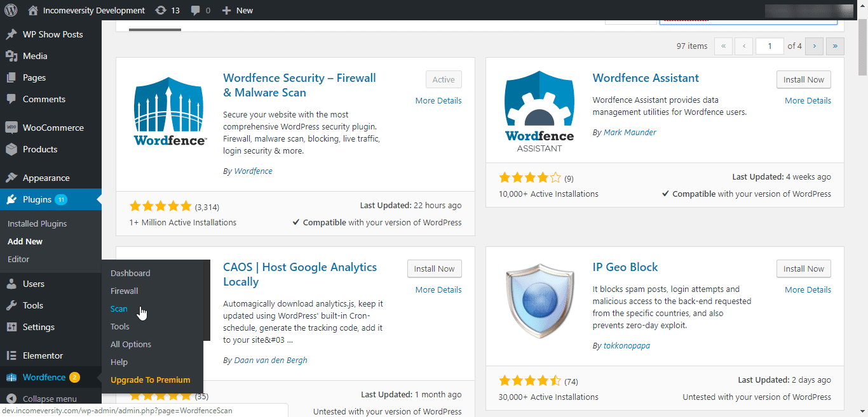View More Details for Wordfence Assistant

808,100
